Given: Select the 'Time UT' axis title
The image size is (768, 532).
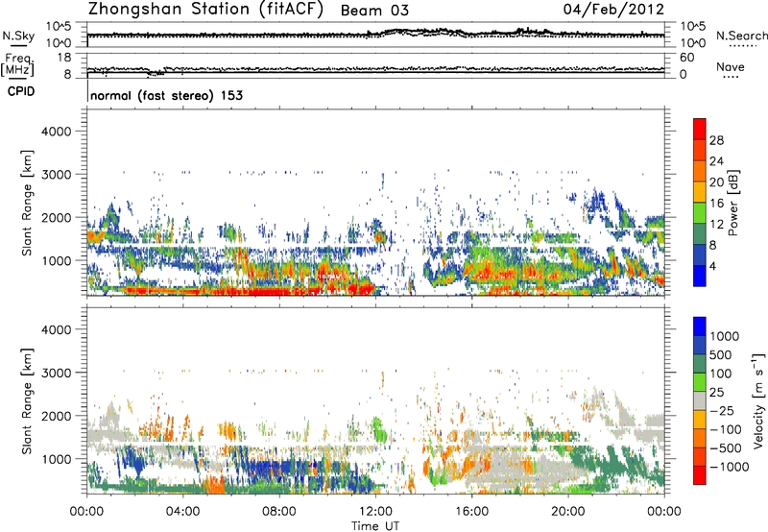Looking at the screenshot, I should click(x=375, y=526).
